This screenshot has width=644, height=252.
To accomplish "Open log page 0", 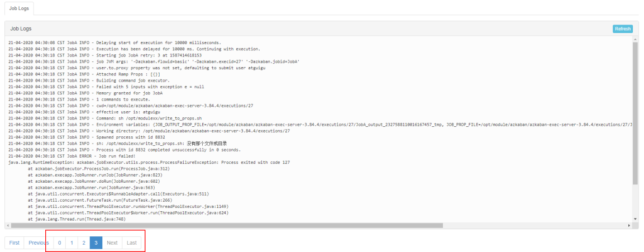I will coord(60,243).
